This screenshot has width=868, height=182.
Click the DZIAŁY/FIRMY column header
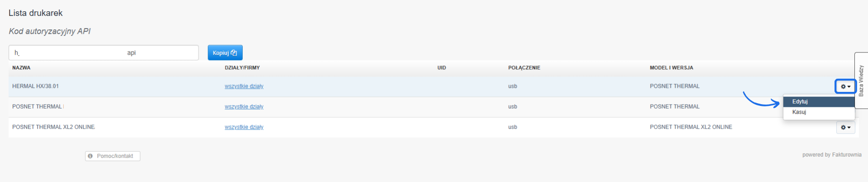click(x=242, y=68)
